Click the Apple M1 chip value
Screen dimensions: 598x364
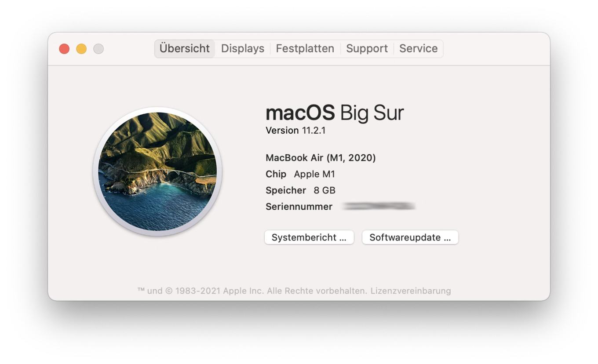pos(314,174)
